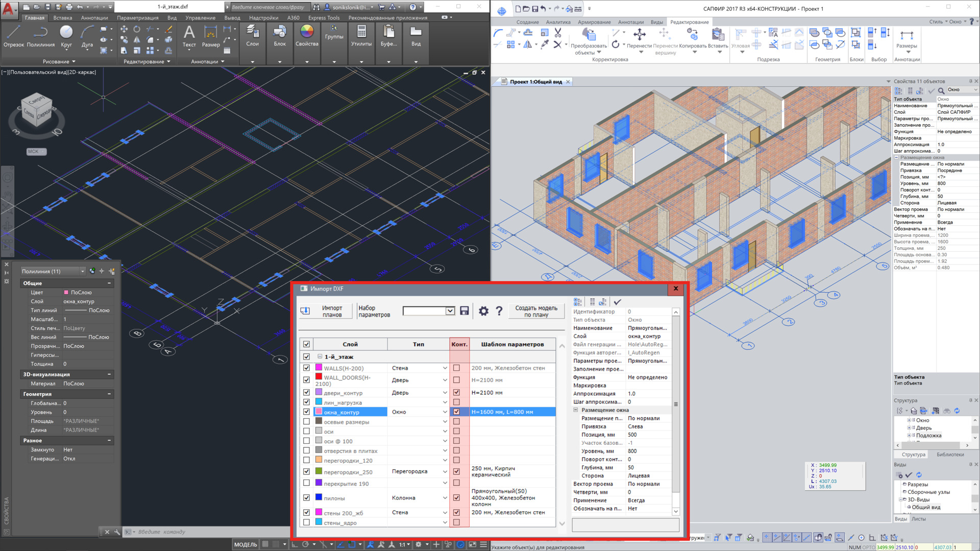980x551 pixels.
Task: Click the blue color swatch for пилоны
Action: tap(318, 497)
